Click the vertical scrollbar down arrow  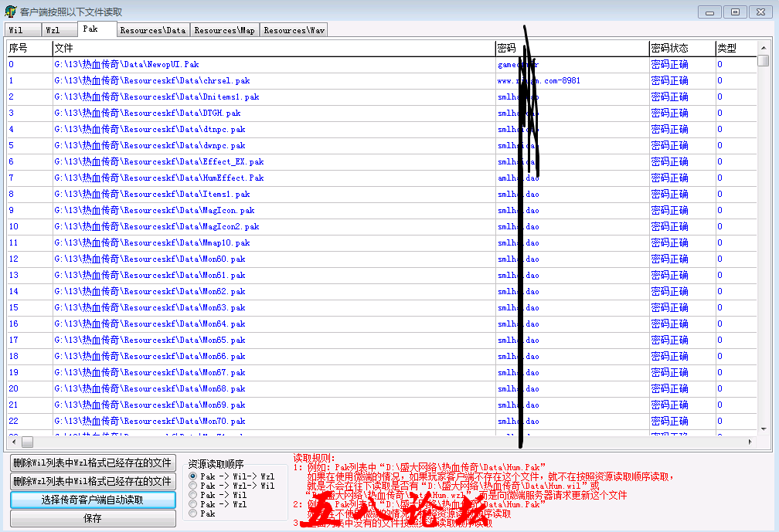(x=763, y=429)
